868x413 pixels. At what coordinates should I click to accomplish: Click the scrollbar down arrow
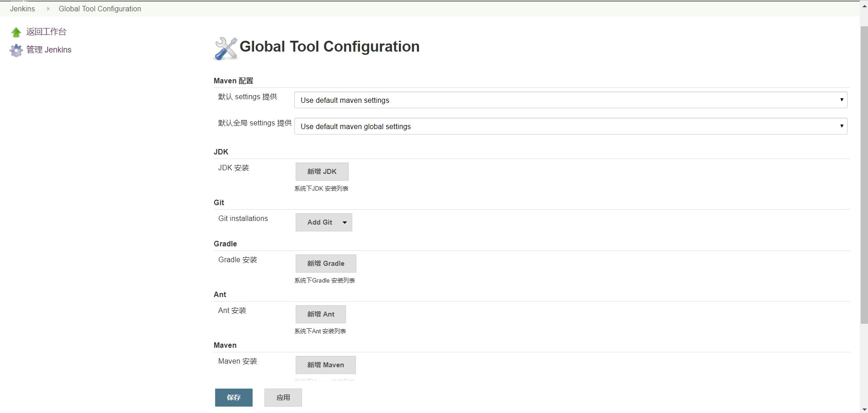coord(864,409)
